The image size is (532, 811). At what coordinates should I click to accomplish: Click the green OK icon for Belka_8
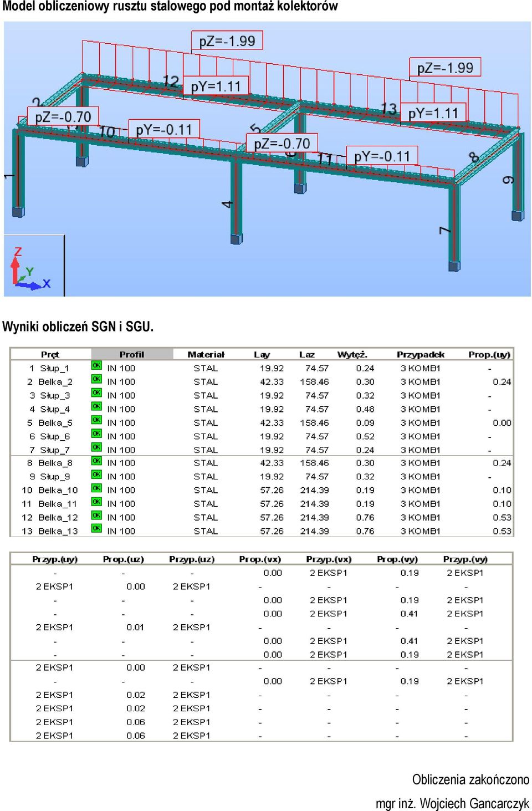click(x=96, y=461)
